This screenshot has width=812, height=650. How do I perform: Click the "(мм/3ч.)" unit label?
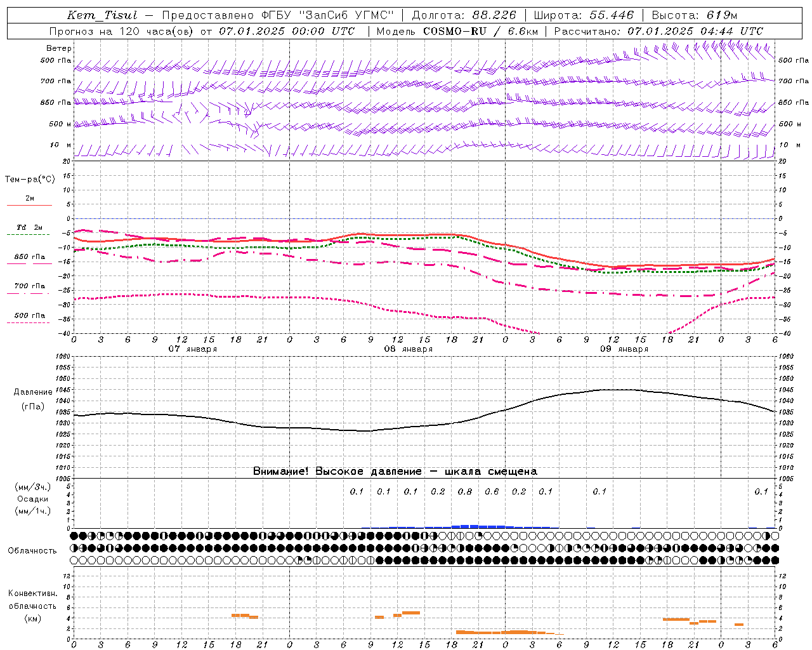click(33, 487)
